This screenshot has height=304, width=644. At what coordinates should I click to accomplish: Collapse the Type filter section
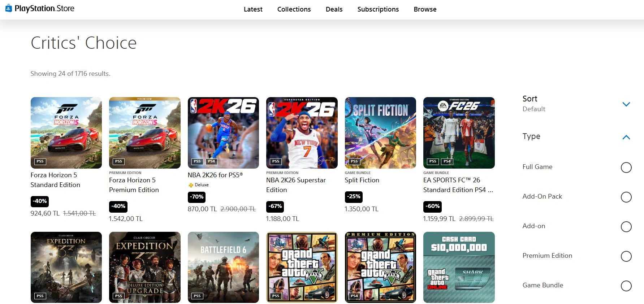pyautogui.click(x=626, y=137)
